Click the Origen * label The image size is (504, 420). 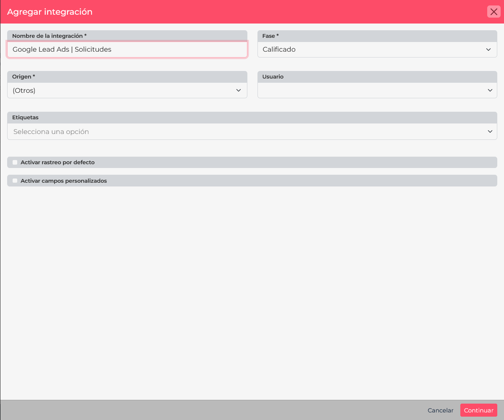[24, 77]
